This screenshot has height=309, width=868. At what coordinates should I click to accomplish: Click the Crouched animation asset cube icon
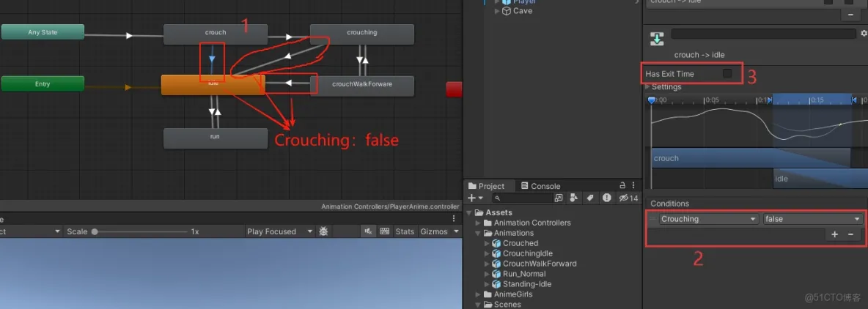[x=496, y=243]
